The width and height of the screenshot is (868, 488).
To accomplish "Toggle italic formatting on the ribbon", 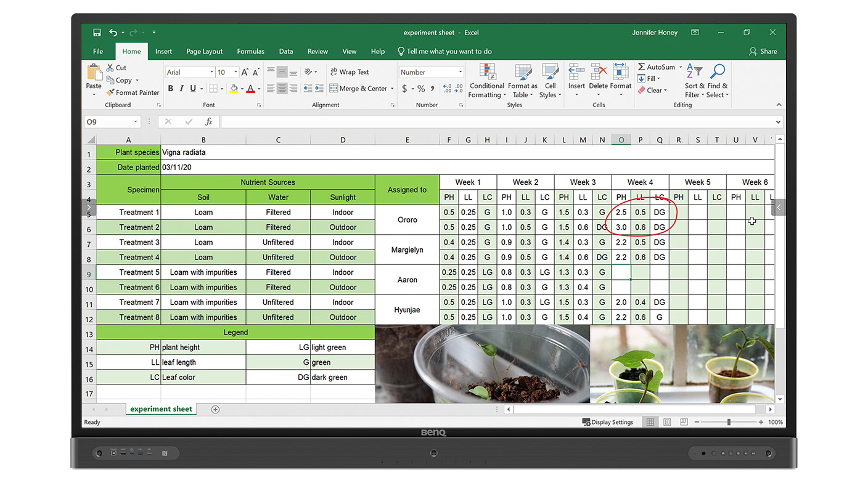I will [x=180, y=88].
